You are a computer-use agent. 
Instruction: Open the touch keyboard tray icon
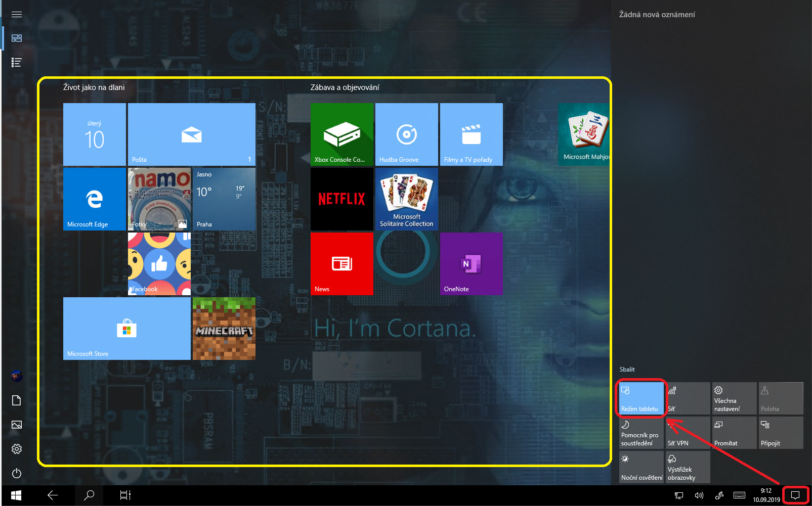(x=739, y=495)
